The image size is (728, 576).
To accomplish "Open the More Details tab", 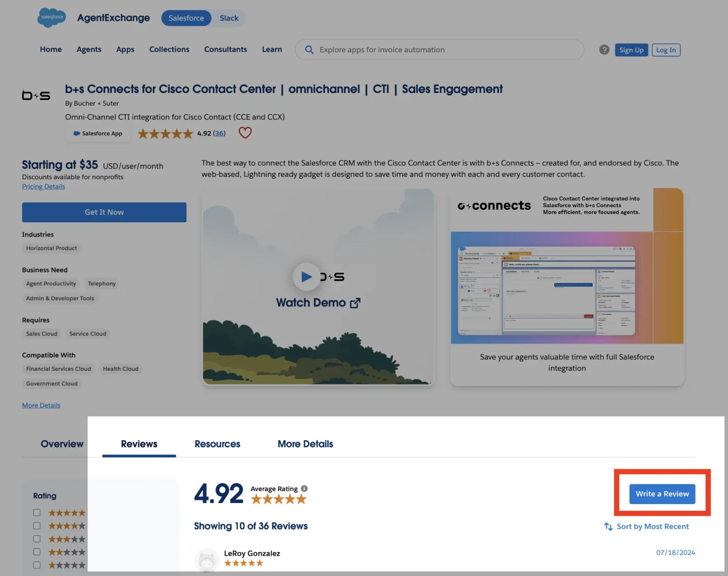I will 305,444.
